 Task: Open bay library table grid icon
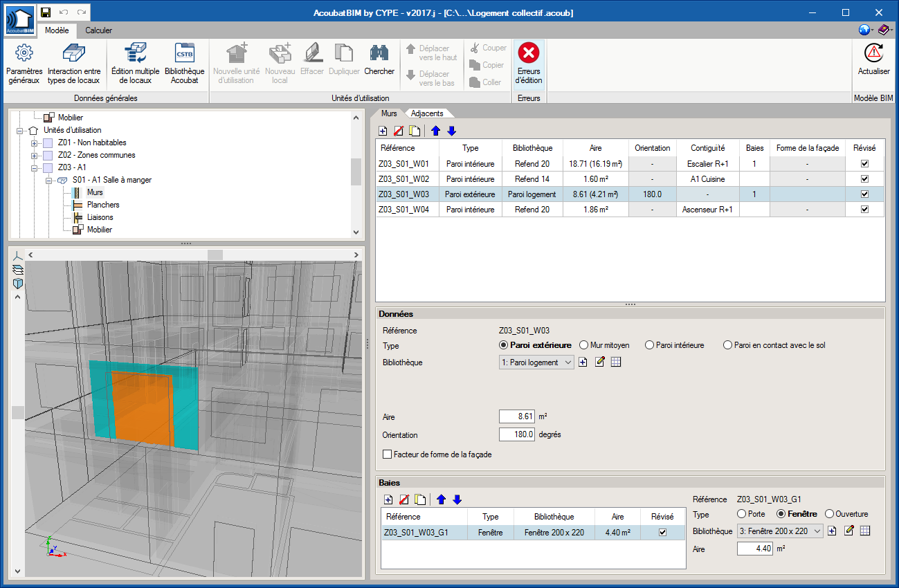(x=865, y=531)
